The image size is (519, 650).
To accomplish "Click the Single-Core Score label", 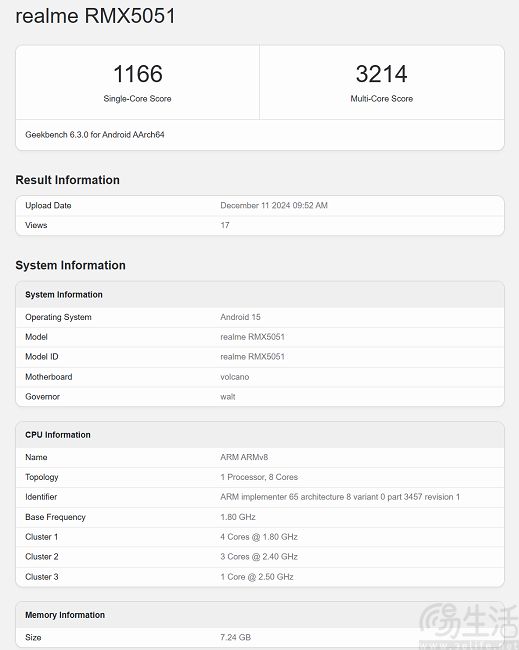I will [137, 99].
